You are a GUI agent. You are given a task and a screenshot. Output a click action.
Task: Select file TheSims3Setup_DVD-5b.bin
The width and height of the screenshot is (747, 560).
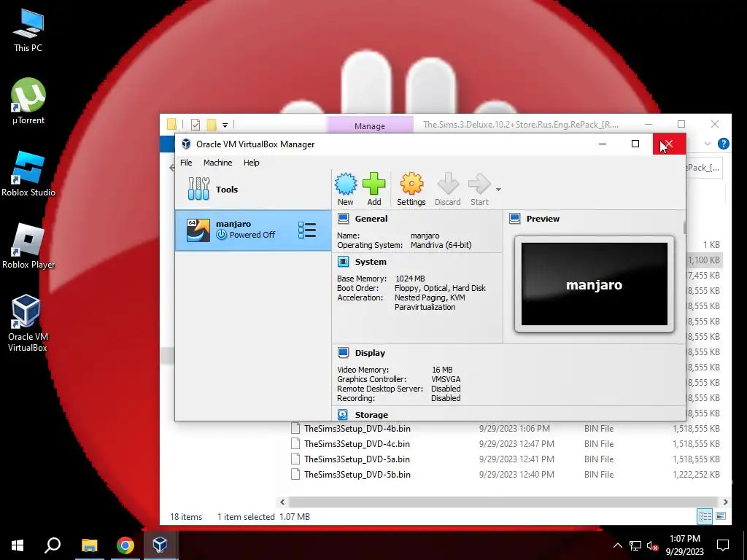coord(357,474)
